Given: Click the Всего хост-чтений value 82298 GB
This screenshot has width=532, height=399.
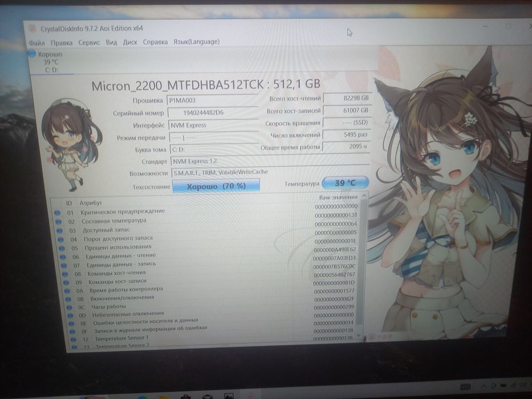Looking at the screenshot, I should 347,98.
